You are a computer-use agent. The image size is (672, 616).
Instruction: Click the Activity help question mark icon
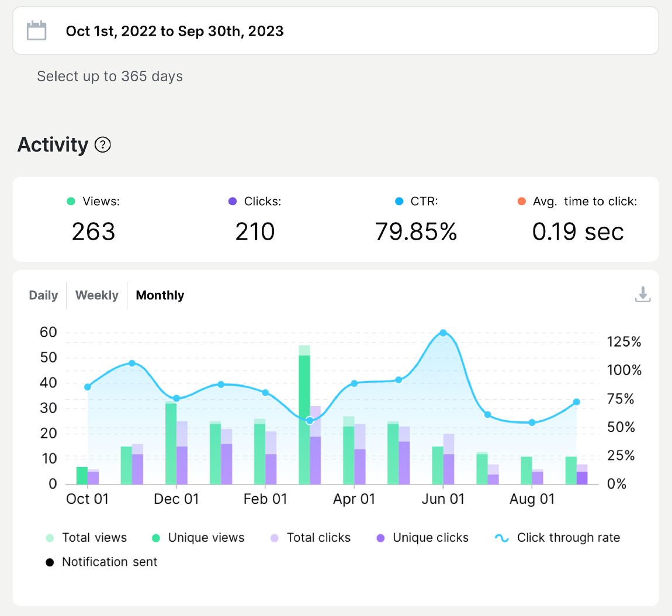102,145
